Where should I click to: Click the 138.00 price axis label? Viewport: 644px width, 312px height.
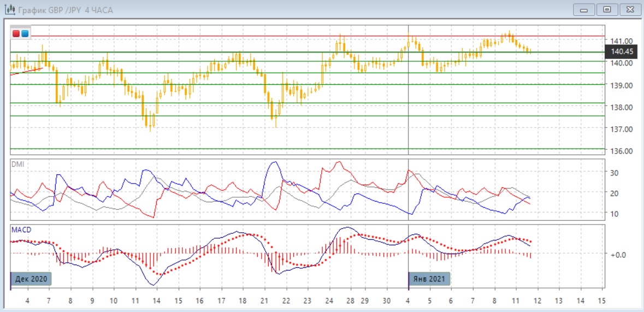(622, 108)
